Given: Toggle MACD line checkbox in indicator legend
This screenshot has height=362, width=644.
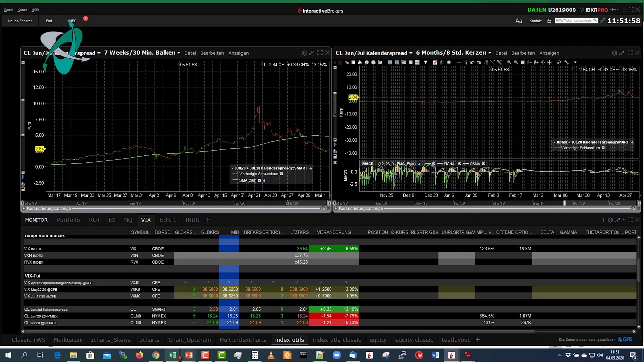Looking at the screenshot, I should (x=434, y=164).
